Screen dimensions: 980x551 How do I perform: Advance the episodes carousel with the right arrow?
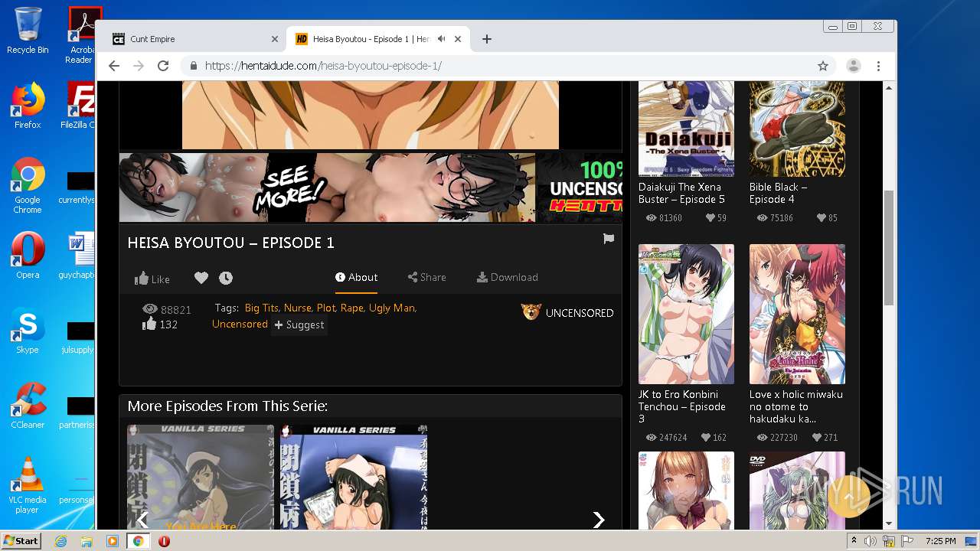pyautogui.click(x=599, y=520)
